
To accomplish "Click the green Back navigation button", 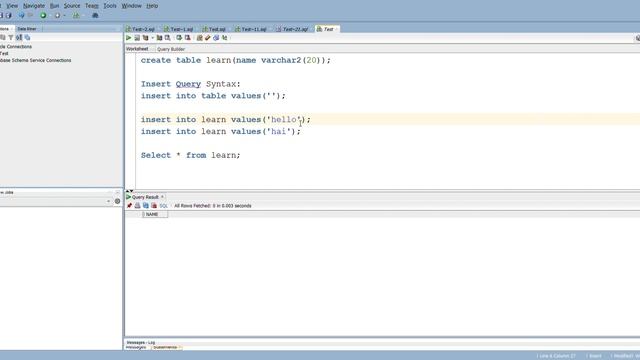I will [43, 16].
